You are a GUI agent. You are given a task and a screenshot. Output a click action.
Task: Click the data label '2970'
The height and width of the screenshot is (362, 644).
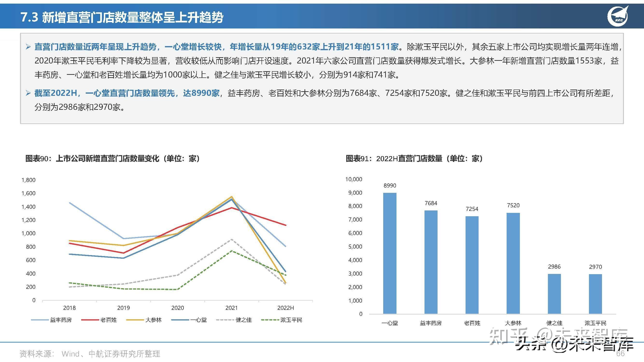point(595,267)
